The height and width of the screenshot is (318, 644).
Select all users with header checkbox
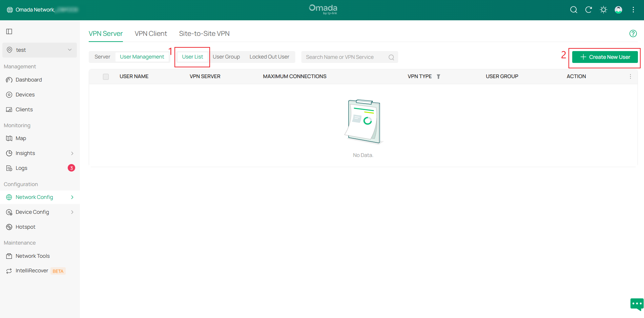click(106, 76)
